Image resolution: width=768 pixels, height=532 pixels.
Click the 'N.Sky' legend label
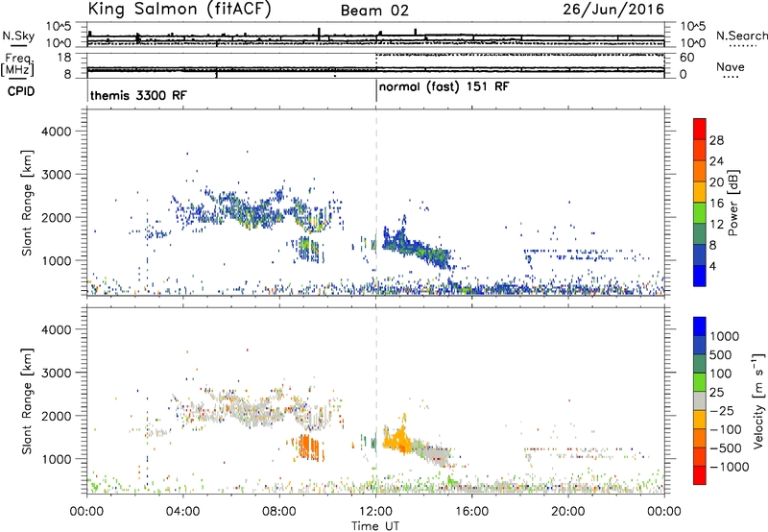tap(18, 36)
